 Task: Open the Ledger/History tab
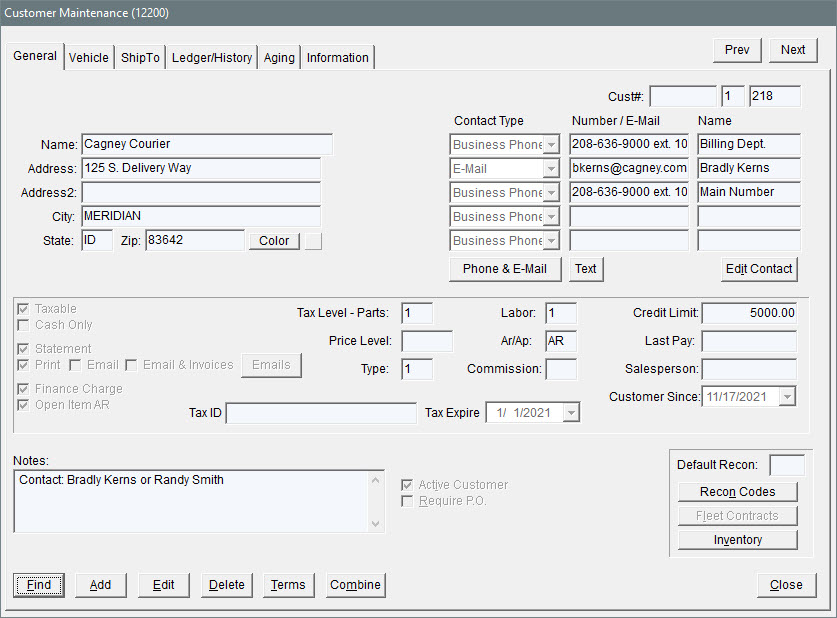click(212, 58)
